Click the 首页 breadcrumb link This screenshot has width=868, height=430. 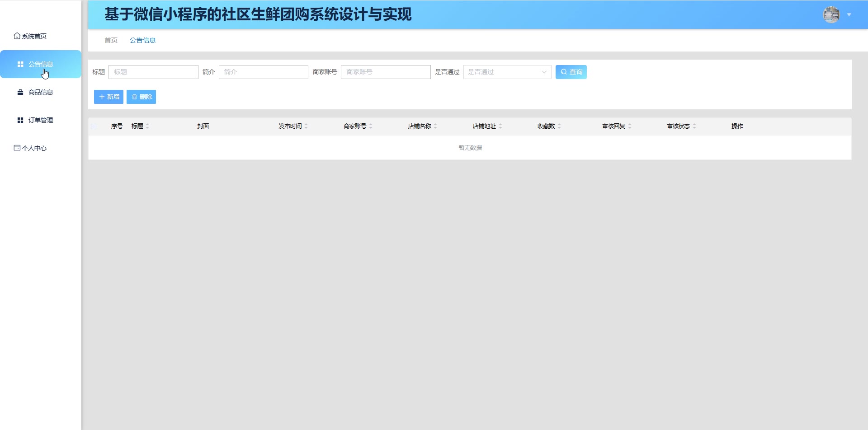tap(111, 40)
